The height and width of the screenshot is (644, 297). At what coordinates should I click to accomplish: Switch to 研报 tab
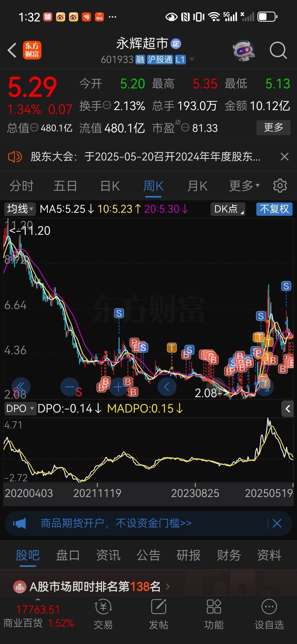[188, 555]
